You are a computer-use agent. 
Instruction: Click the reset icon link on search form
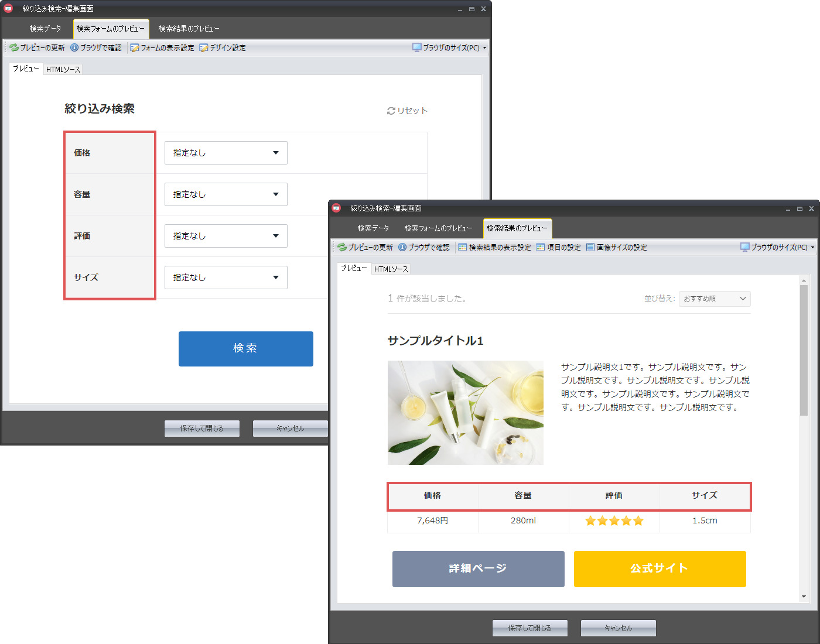[x=407, y=111]
